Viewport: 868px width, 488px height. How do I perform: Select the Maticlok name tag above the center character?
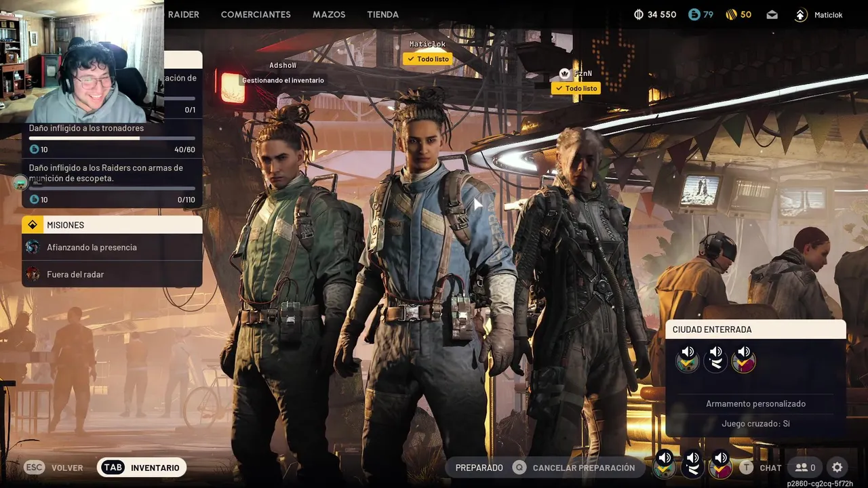[427, 44]
